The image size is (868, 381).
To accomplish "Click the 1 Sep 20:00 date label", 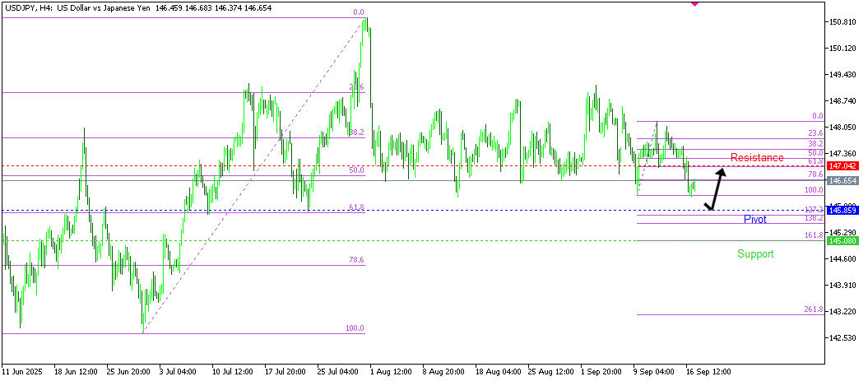I will pyautogui.click(x=601, y=371).
